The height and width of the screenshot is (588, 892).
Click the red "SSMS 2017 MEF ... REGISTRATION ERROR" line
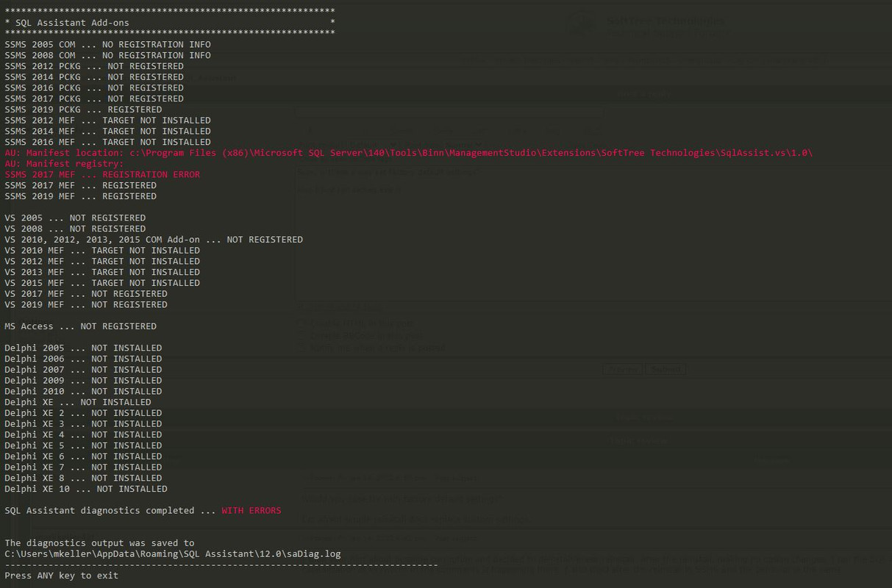click(102, 175)
